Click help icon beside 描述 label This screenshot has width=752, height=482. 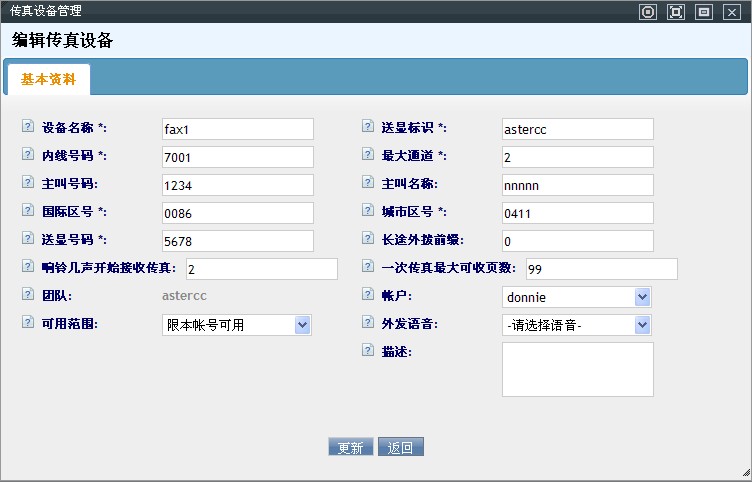click(x=367, y=350)
